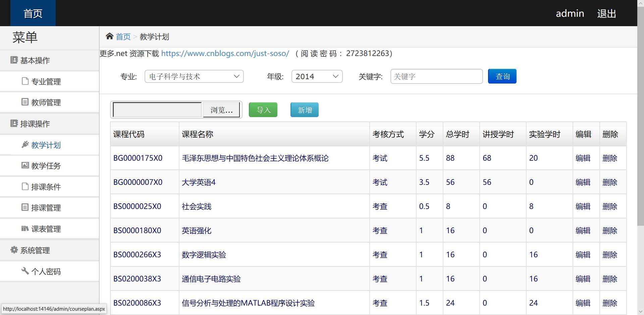Delete the BS0200086X3 row

[610, 303]
